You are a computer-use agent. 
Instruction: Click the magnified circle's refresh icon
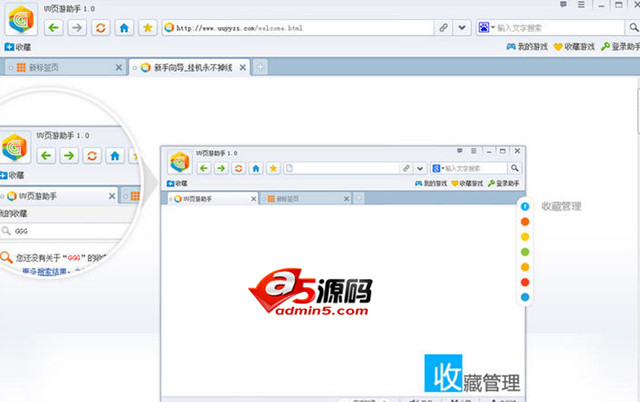pos(92,155)
